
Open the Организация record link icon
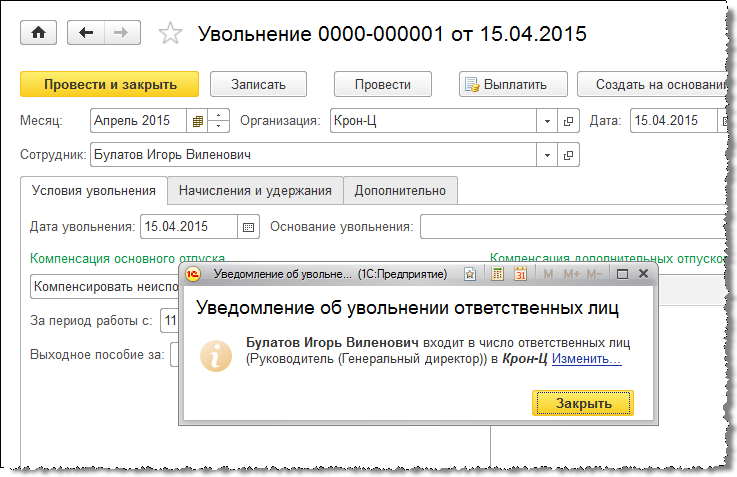[569, 121]
